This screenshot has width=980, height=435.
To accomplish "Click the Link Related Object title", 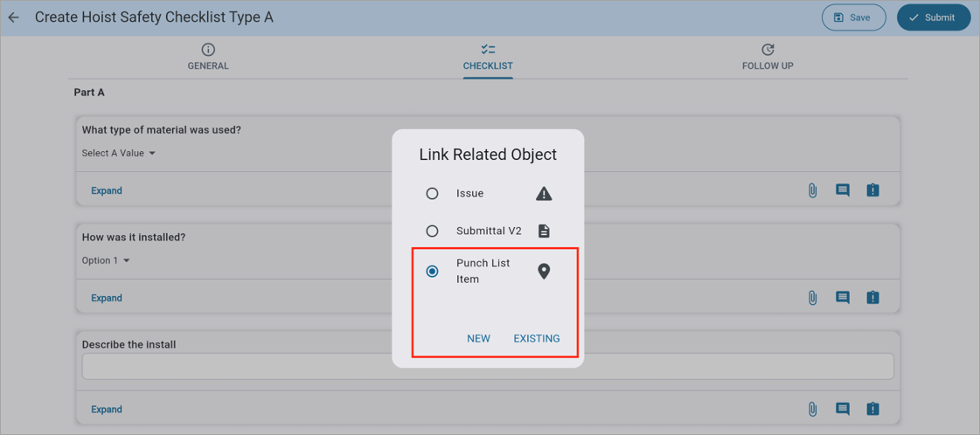I will (x=488, y=154).
